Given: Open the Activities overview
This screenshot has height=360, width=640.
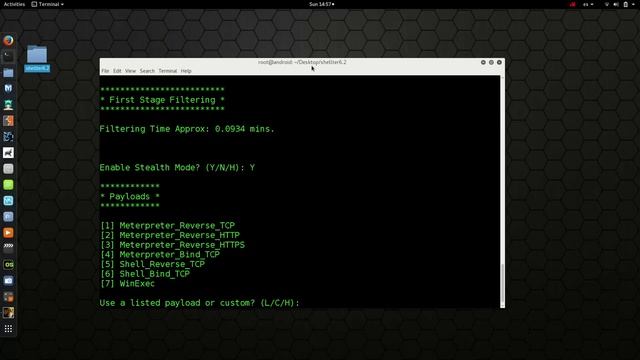Looking at the screenshot, I should click(14, 4).
